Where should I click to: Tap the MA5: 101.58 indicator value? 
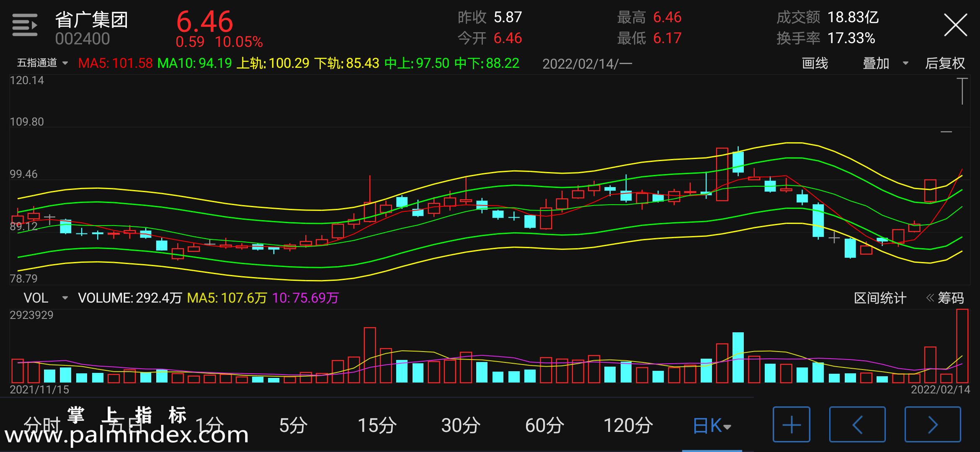[x=115, y=63]
